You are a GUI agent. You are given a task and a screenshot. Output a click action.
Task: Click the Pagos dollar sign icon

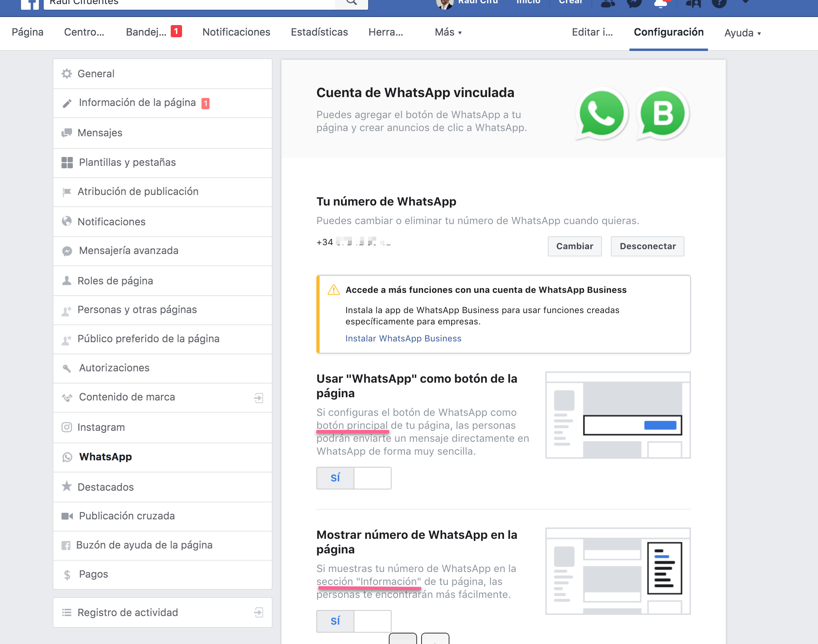tap(67, 575)
